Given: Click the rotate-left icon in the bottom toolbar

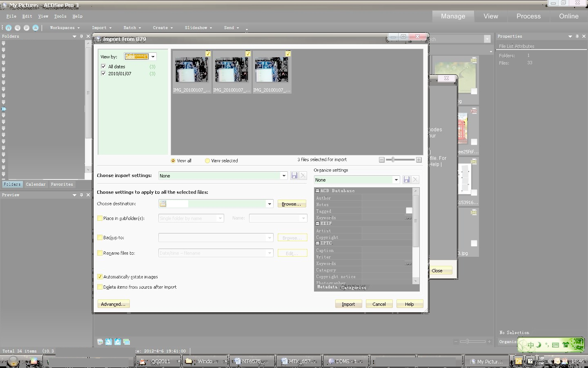Looking at the screenshot, I should (109, 342).
